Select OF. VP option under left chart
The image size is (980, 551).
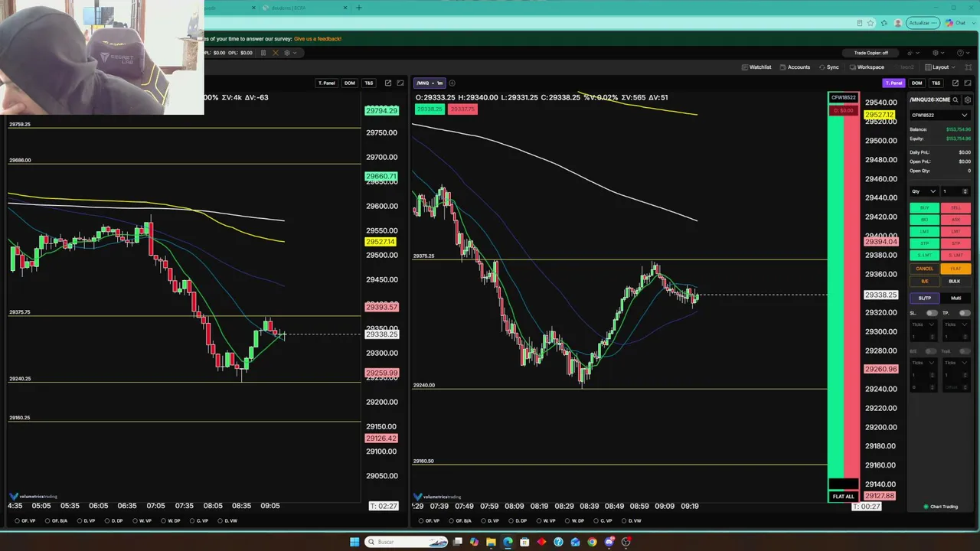(25, 521)
